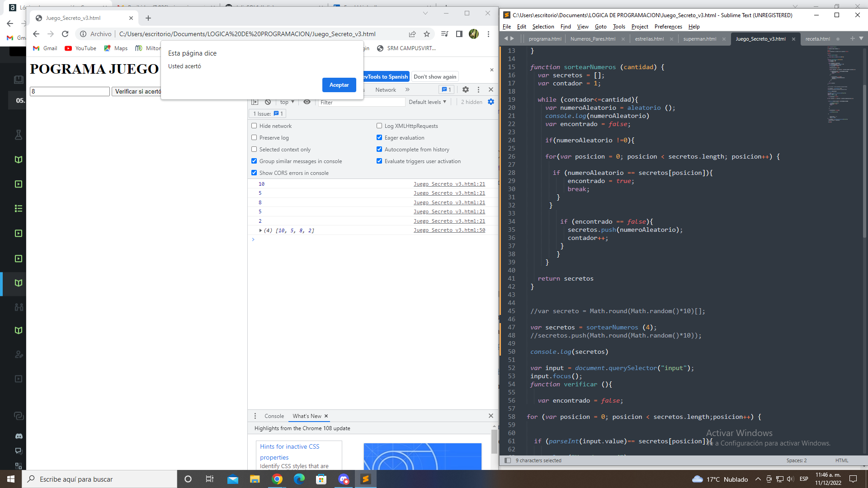Click 'Verificar si acertó' button on the page
The height and width of the screenshot is (488, 868).
pyautogui.click(x=137, y=91)
